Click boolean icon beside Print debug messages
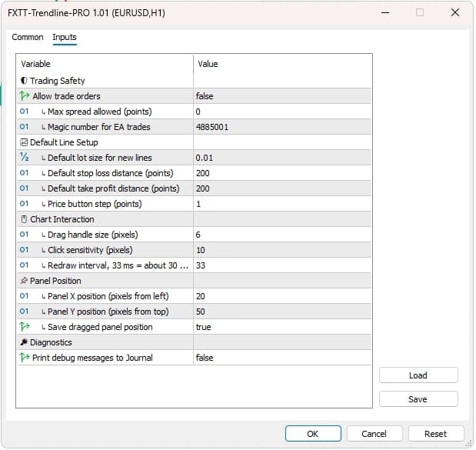The image size is (476, 450). (x=25, y=358)
